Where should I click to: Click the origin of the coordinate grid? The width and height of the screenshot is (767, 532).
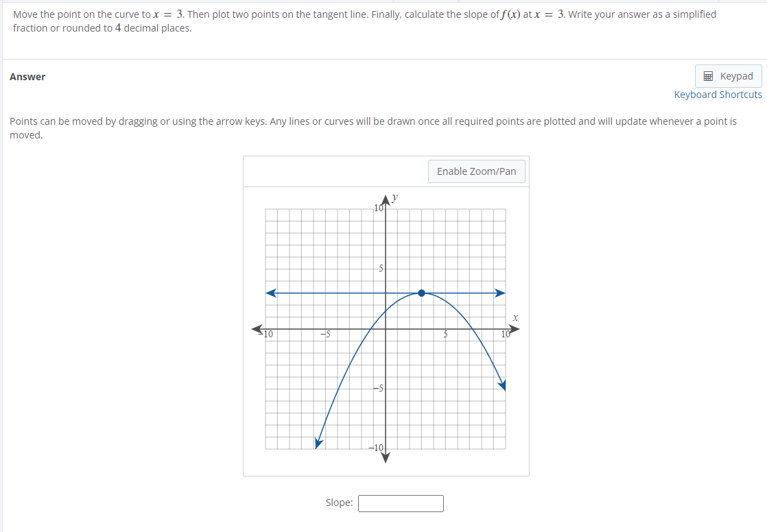tap(386, 328)
